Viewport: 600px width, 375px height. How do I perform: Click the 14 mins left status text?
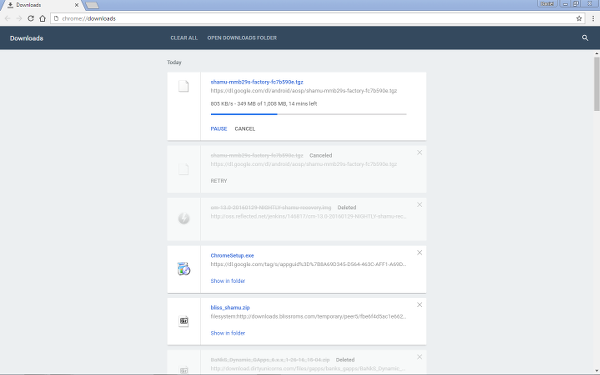(x=304, y=104)
